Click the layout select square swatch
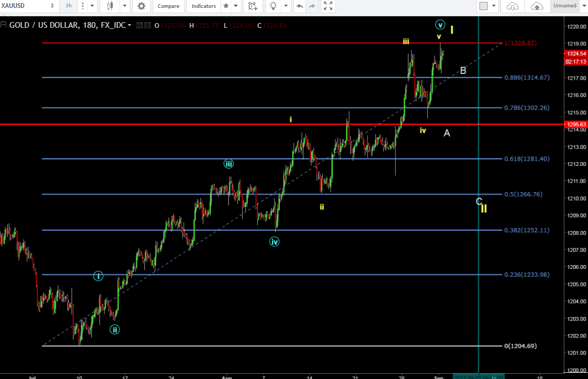Screen dimensions: 588x379 pos(484,6)
